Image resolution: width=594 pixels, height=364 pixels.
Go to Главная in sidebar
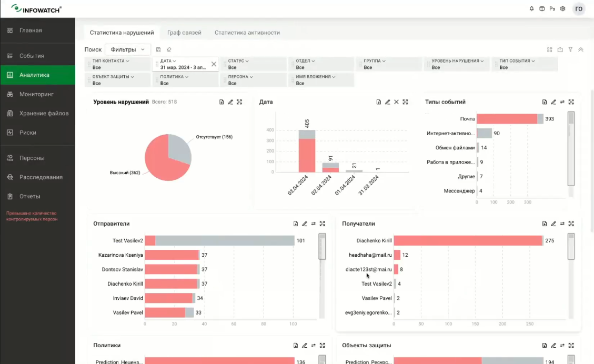click(37, 31)
